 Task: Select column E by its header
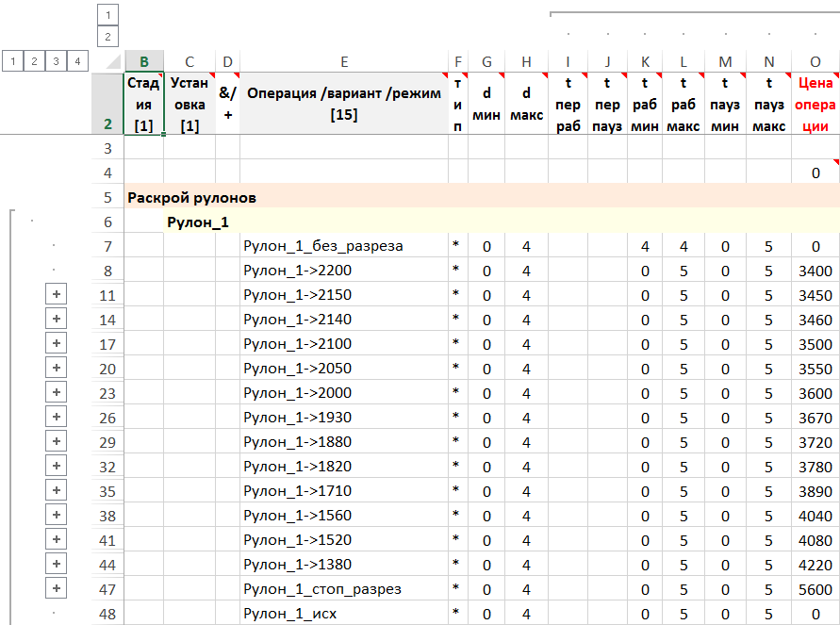[x=344, y=62]
